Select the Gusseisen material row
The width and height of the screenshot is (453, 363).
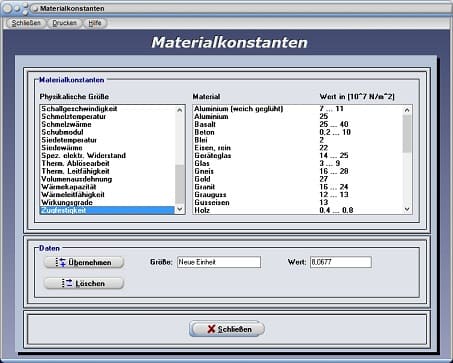[x=298, y=202]
